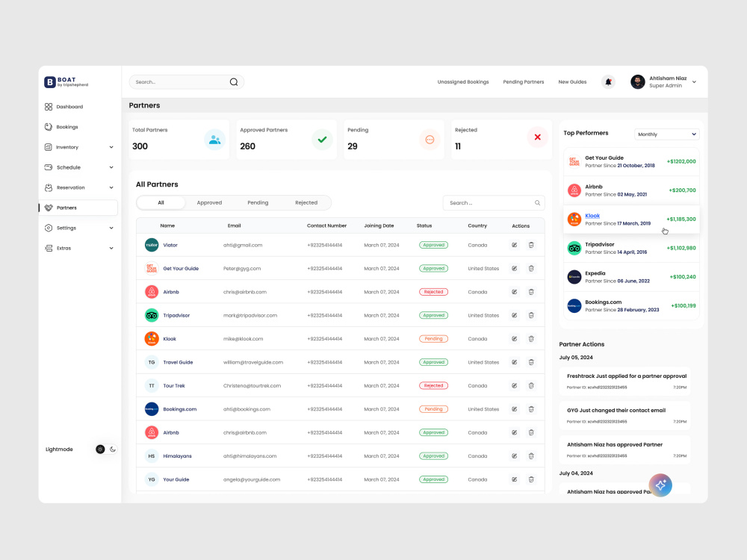Click the Himalayans partner name
The height and width of the screenshot is (560, 747).
click(x=177, y=456)
